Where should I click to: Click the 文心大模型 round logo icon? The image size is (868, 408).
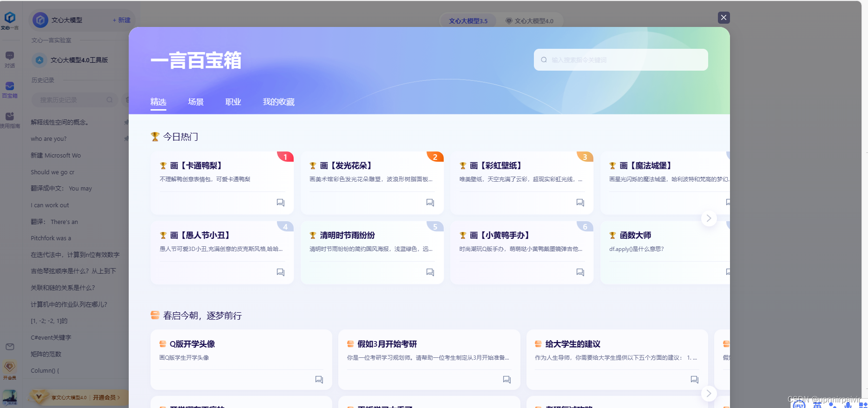[x=40, y=20]
